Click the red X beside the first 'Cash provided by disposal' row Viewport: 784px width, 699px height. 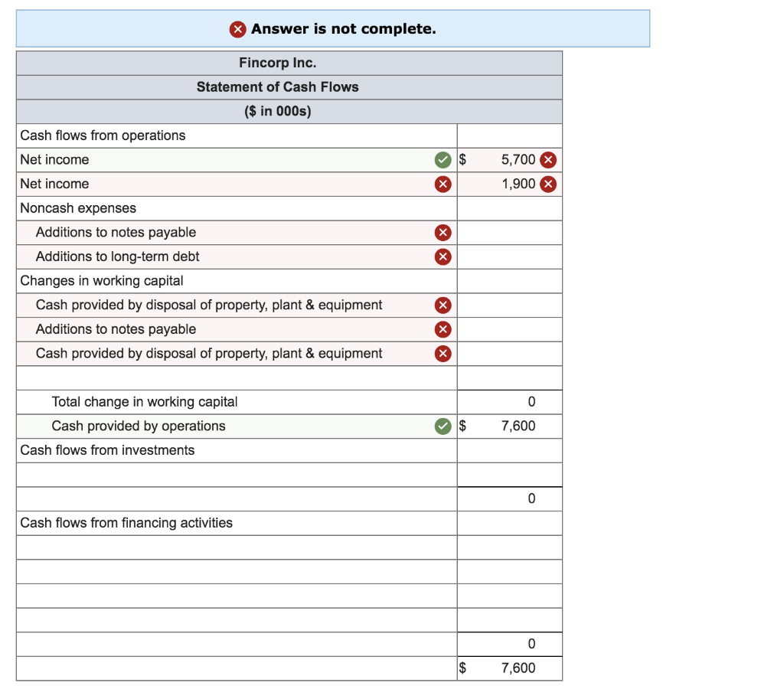pos(443,305)
